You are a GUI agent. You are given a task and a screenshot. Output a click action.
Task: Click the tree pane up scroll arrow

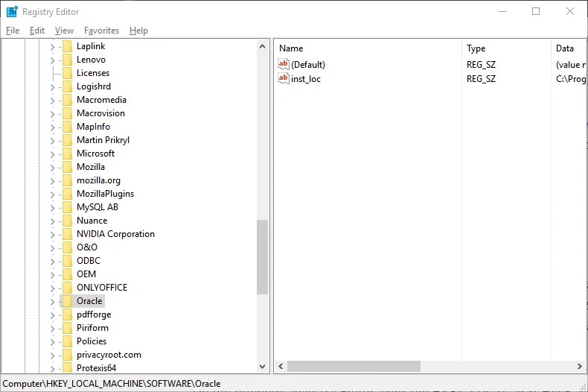262,46
